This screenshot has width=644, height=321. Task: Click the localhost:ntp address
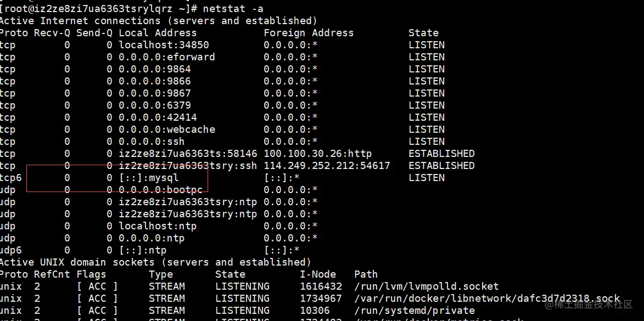point(158,226)
